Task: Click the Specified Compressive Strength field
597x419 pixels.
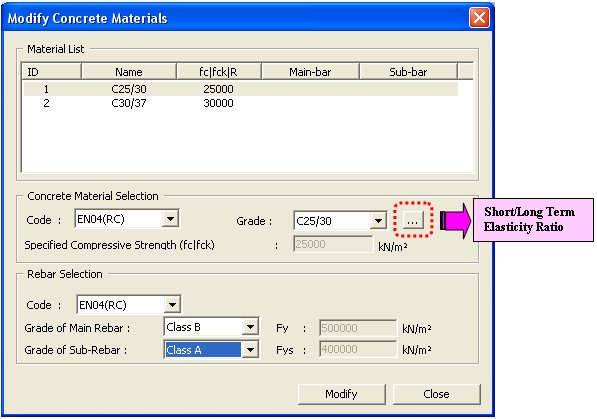Action: coord(333,244)
